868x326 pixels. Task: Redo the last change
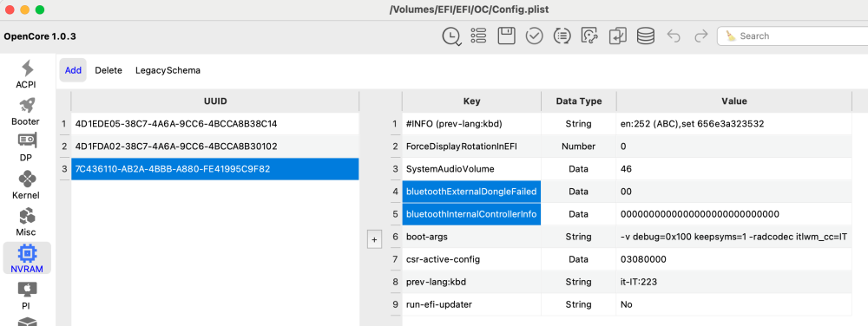pyautogui.click(x=701, y=36)
